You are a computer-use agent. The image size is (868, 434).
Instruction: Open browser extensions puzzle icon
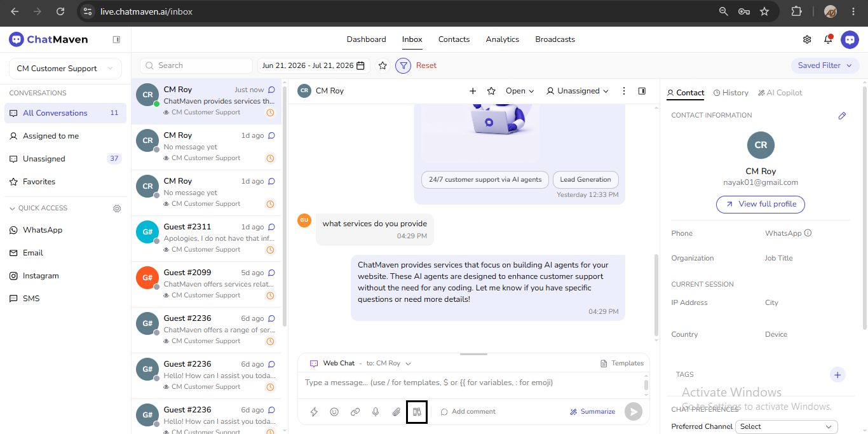click(x=797, y=11)
